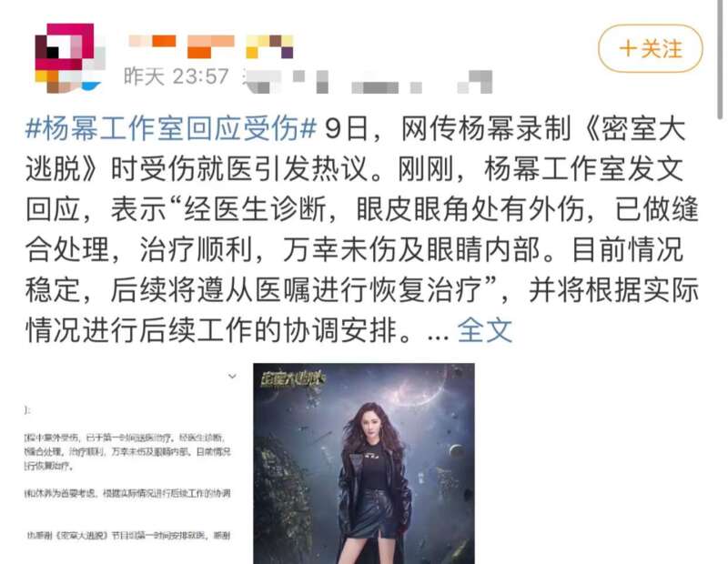This screenshot has width=728, height=564.
Task: Expand post with 全文 link
Action: click(485, 330)
